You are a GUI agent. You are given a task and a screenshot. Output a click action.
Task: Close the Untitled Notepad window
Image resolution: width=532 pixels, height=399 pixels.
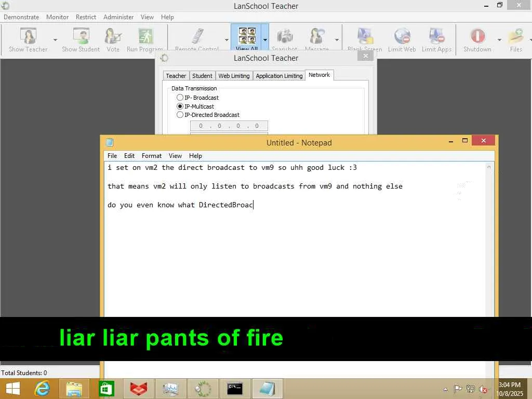coord(484,140)
